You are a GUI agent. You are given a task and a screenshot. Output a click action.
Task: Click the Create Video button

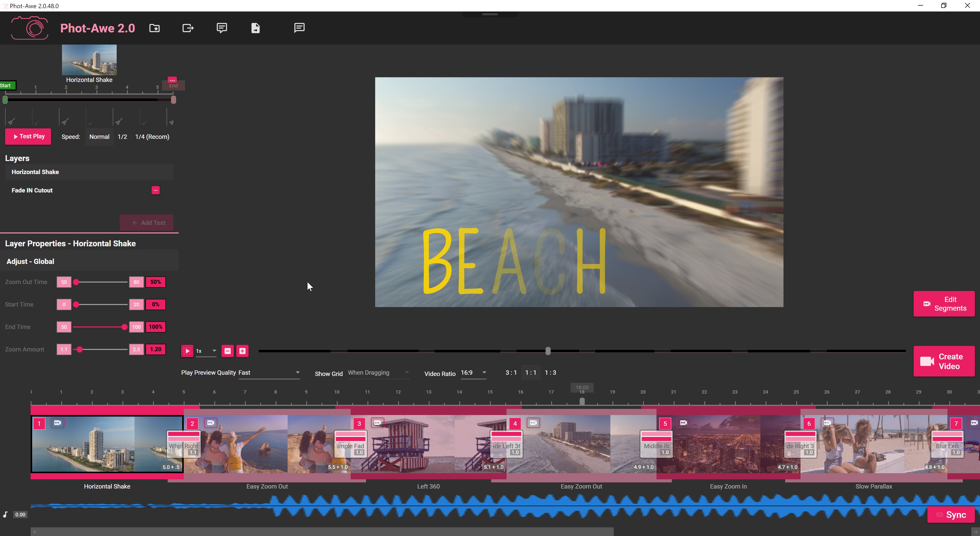click(x=944, y=361)
